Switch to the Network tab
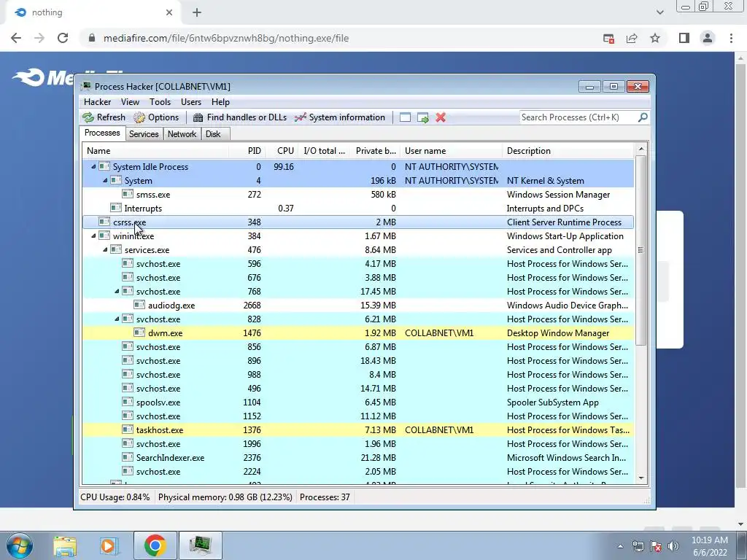 click(182, 134)
